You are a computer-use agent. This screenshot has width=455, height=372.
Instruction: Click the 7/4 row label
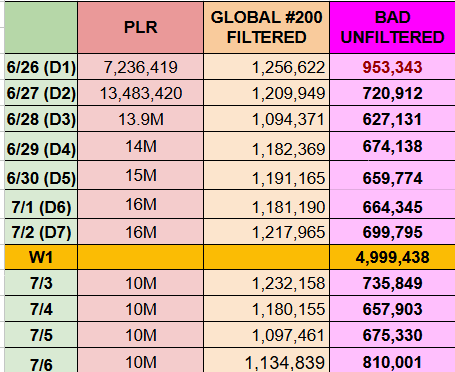[41, 309]
